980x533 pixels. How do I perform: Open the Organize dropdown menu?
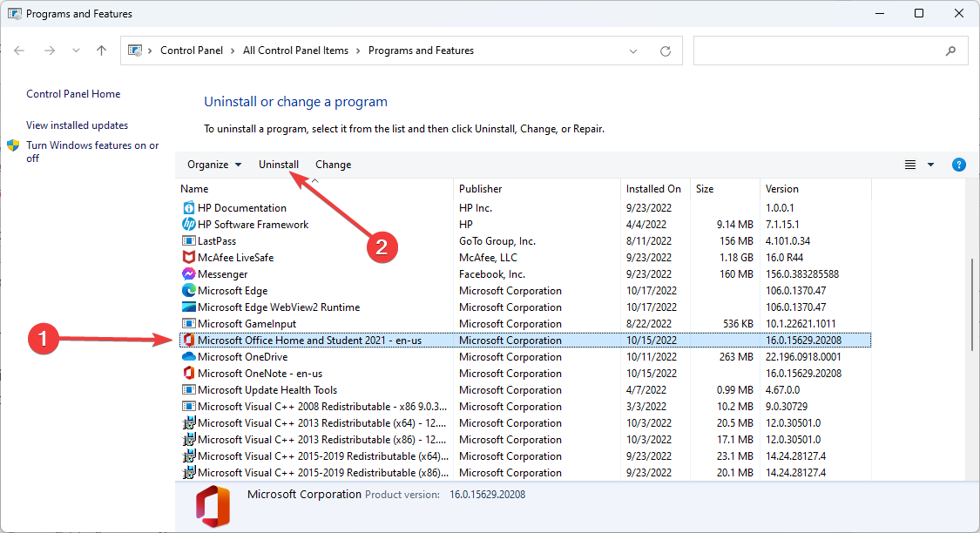pos(213,165)
